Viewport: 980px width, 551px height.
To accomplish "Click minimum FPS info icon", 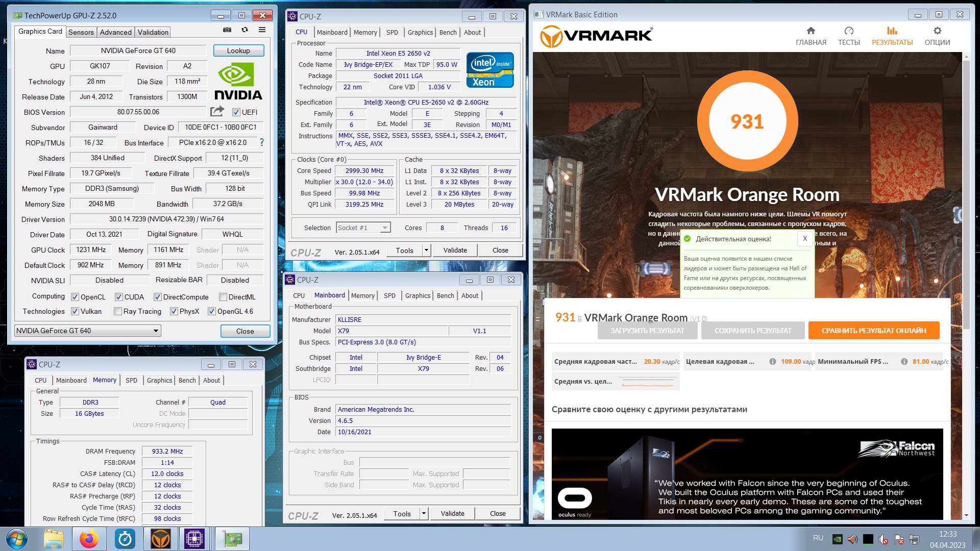I will [904, 362].
